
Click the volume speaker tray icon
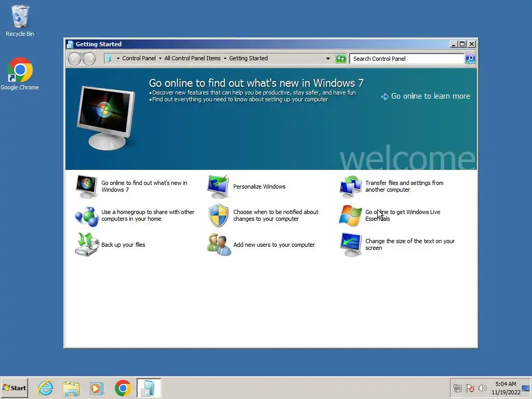(482, 388)
